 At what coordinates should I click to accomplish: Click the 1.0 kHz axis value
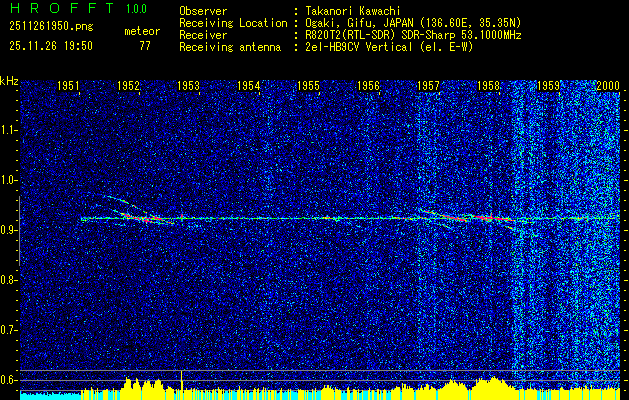click(x=9, y=180)
